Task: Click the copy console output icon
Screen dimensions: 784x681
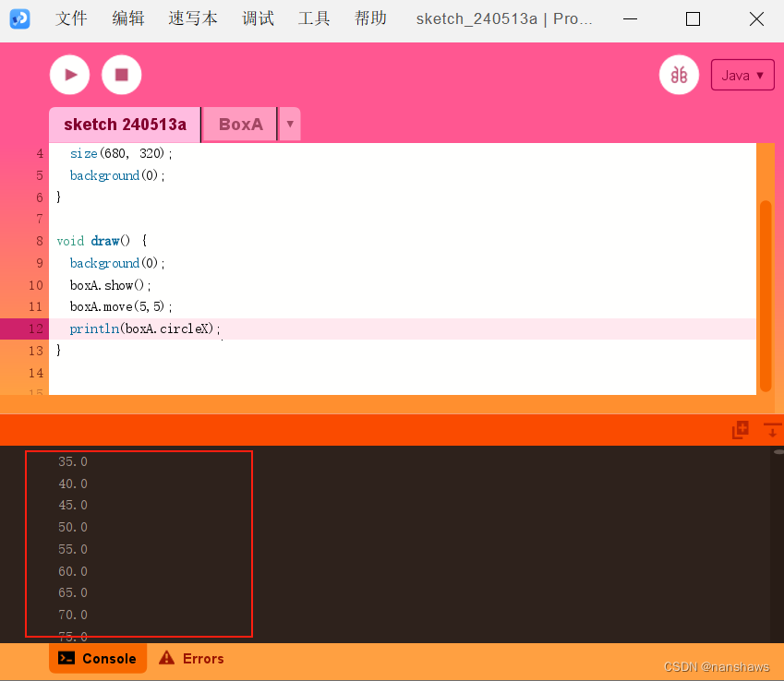Action: click(739, 430)
